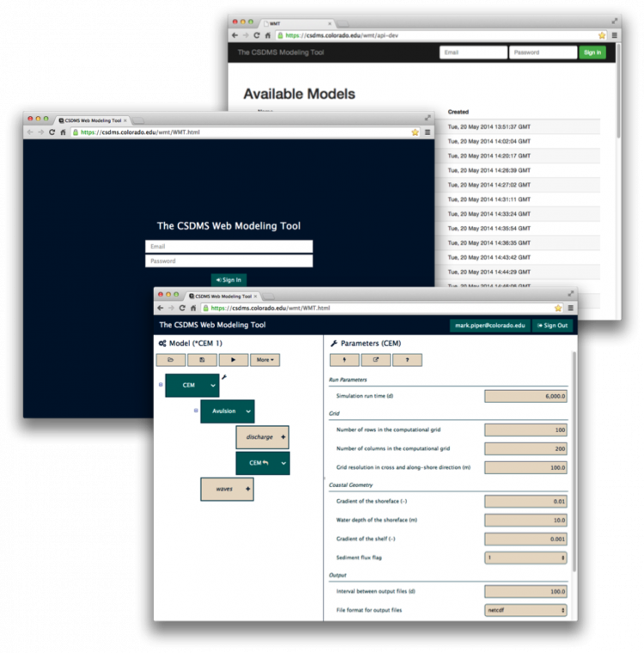Click the wrench icon beside the CEM component
Viewport: 644px width, 653px height.
[224, 377]
